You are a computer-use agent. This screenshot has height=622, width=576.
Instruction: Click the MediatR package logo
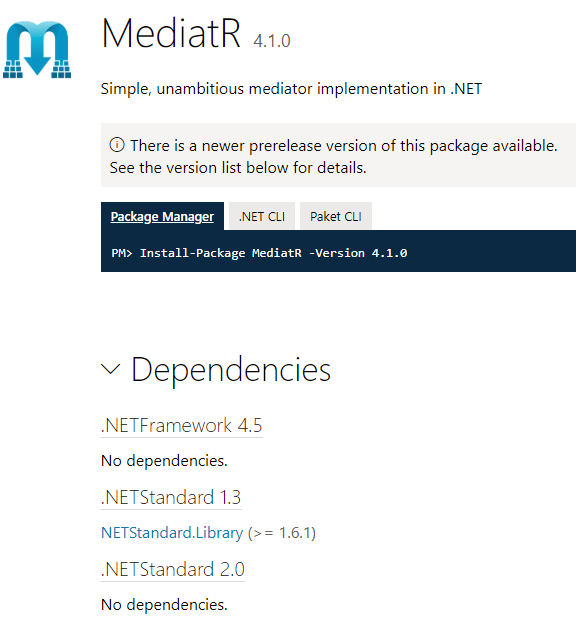coord(37,49)
